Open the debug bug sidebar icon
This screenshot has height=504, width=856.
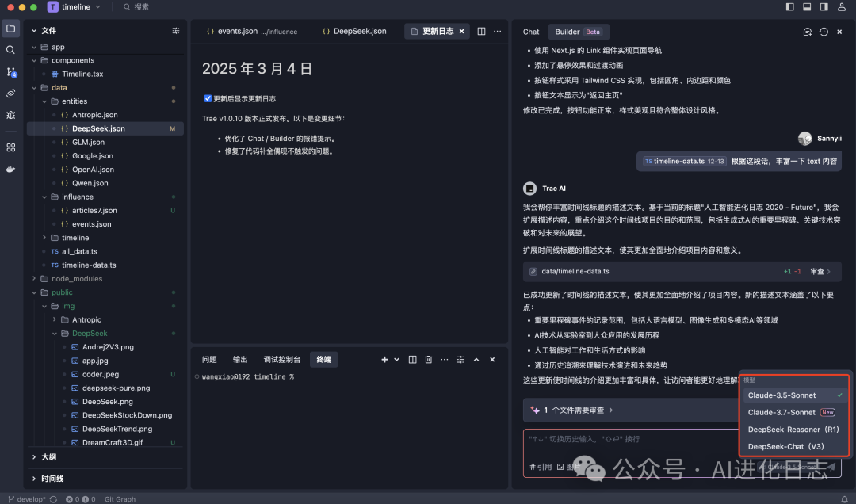[x=11, y=115]
